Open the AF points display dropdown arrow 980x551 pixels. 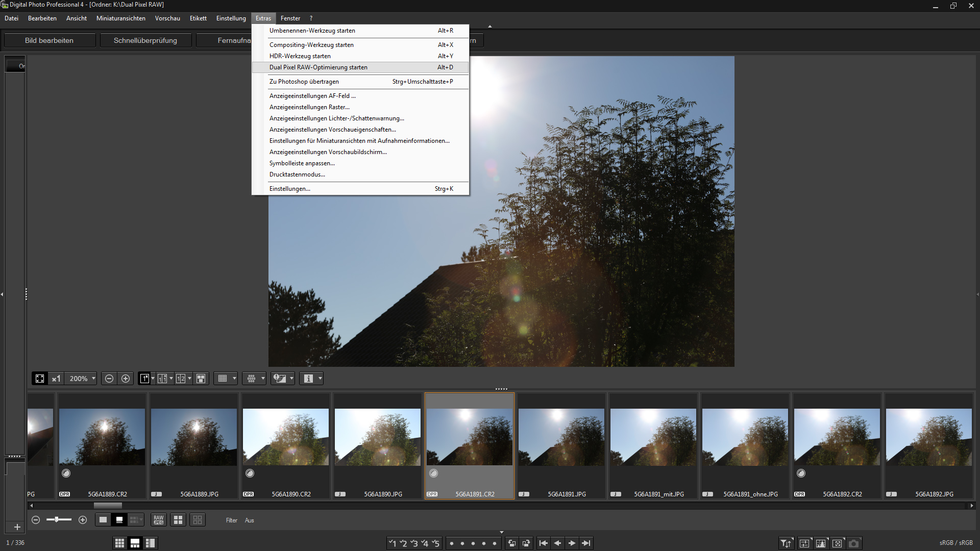[263, 379]
